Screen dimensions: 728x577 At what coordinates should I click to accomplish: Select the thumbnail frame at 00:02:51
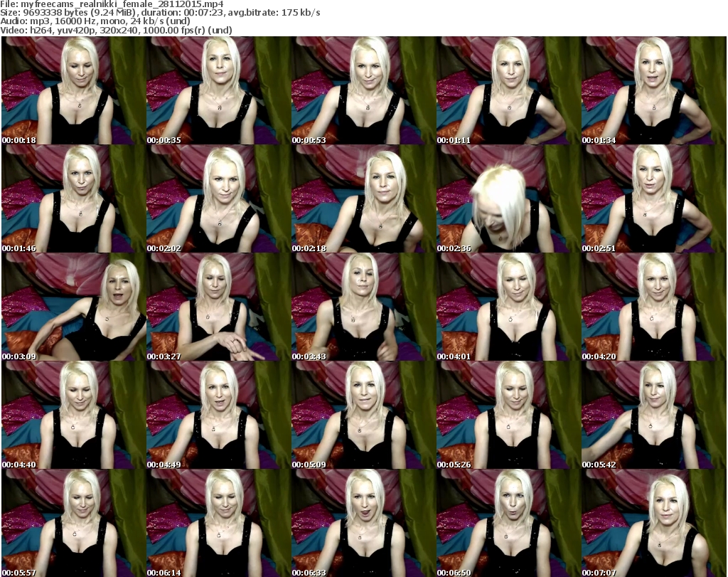(x=654, y=198)
